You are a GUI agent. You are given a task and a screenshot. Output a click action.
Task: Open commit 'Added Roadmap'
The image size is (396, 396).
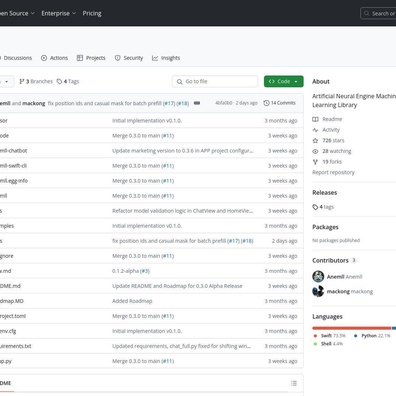click(x=132, y=301)
